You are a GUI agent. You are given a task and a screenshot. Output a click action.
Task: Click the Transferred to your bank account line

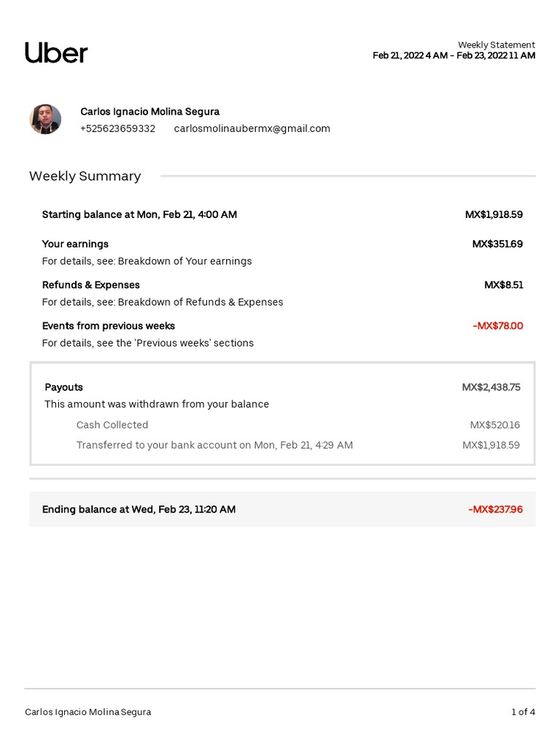(x=214, y=445)
